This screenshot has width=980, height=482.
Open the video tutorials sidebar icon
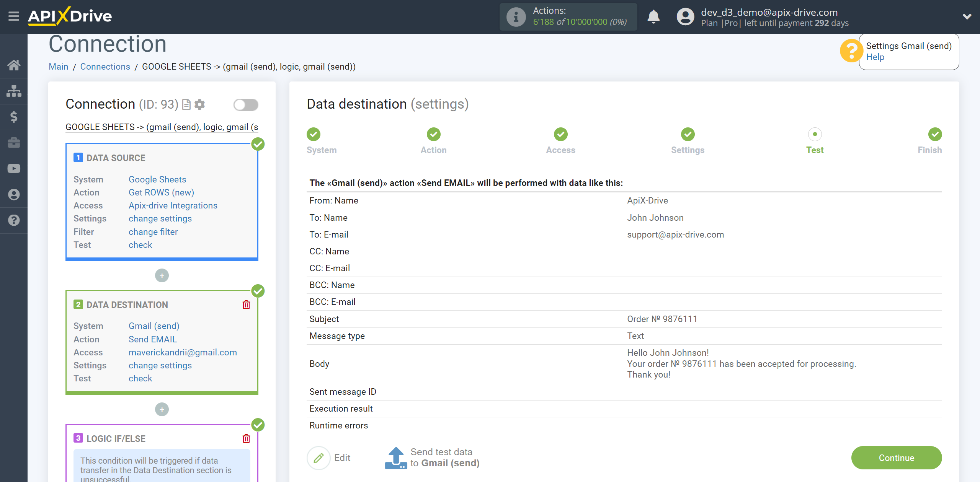point(14,169)
